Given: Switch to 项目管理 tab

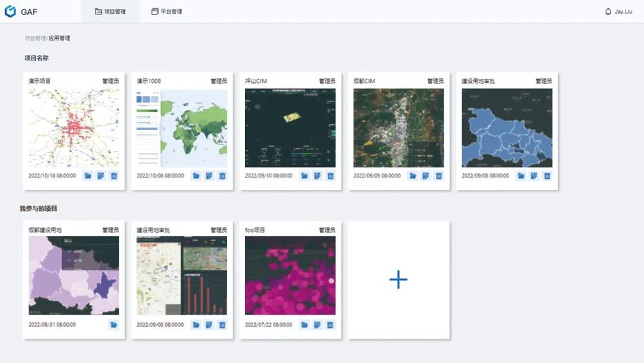Looking at the screenshot, I should [x=110, y=11].
